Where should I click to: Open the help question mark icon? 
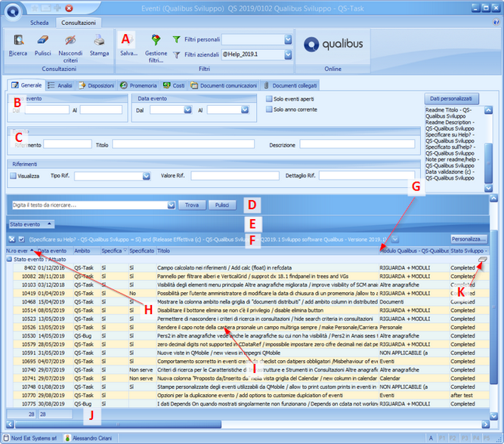tap(496, 22)
